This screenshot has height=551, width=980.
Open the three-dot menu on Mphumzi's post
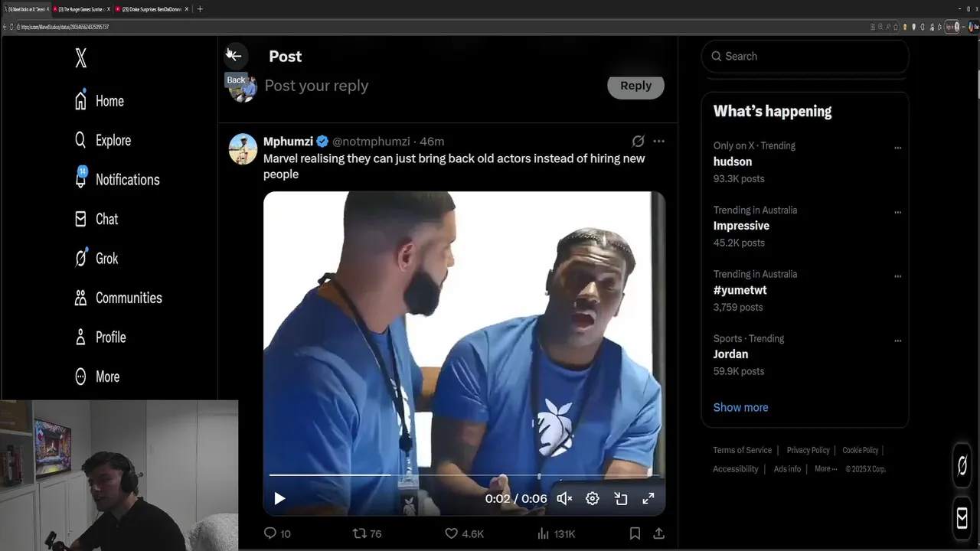pyautogui.click(x=658, y=142)
